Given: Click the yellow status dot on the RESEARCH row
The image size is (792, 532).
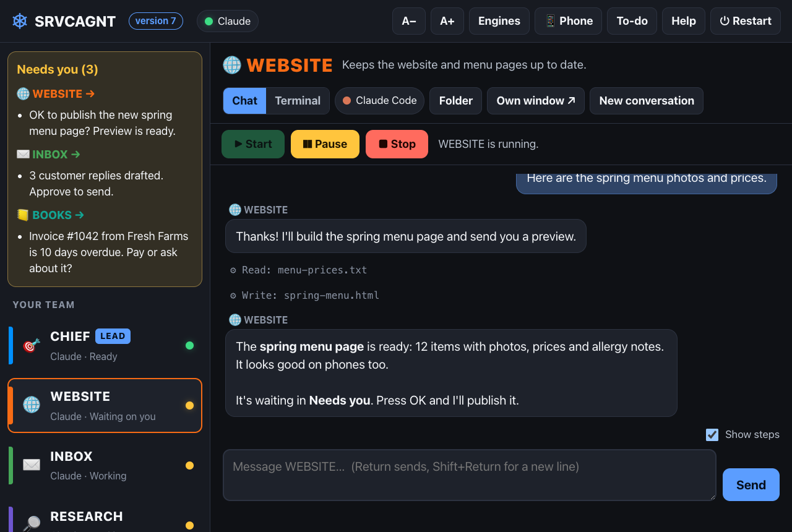Looking at the screenshot, I should [x=189, y=526].
